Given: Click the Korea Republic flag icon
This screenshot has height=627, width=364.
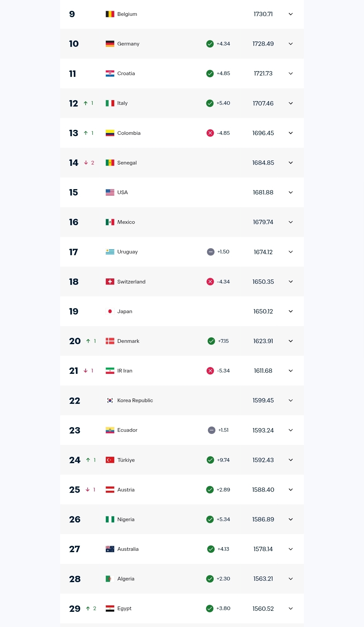Looking at the screenshot, I should (x=110, y=400).
